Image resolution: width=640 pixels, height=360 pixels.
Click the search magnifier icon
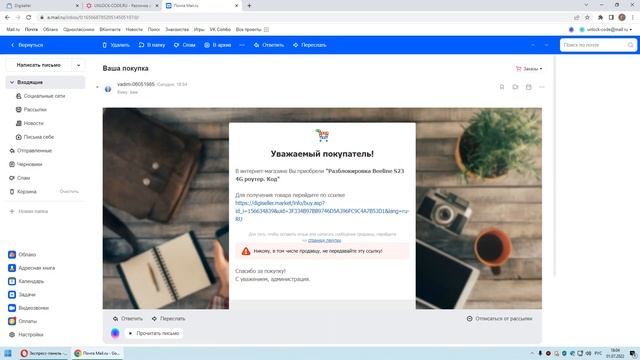tap(631, 45)
